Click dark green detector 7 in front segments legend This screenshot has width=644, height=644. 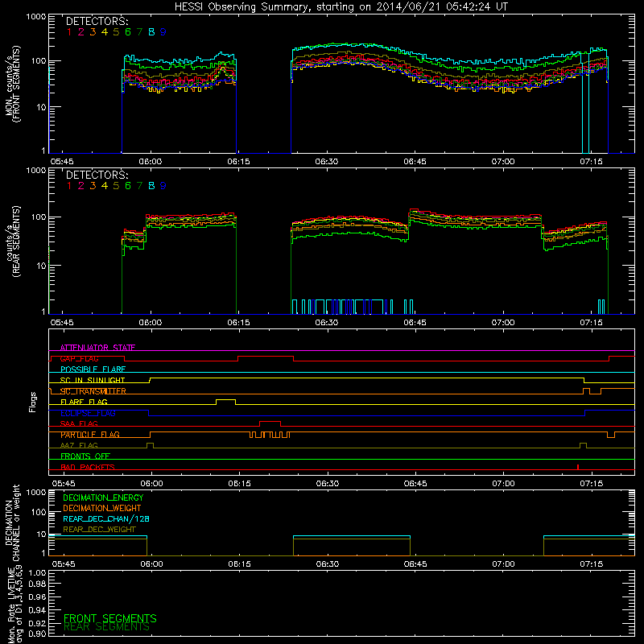tap(139, 31)
